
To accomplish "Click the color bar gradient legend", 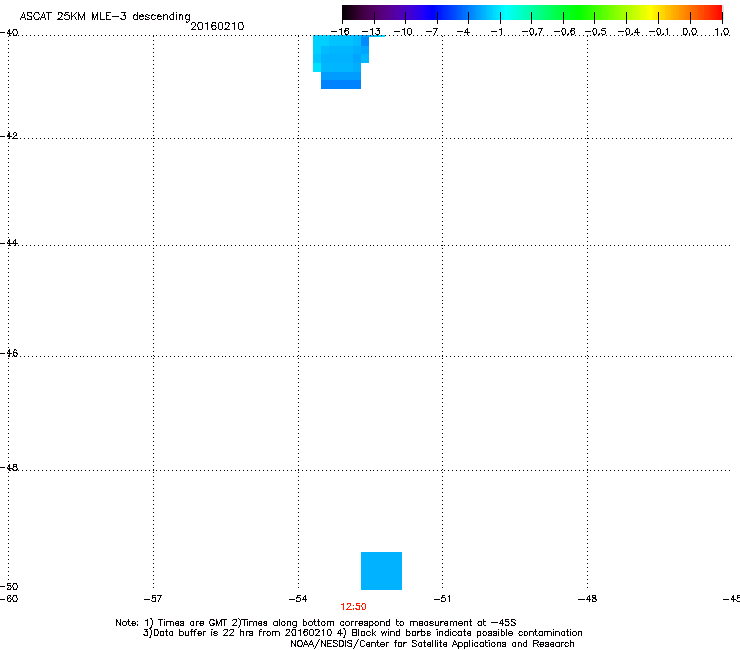I will (x=532, y=12).
